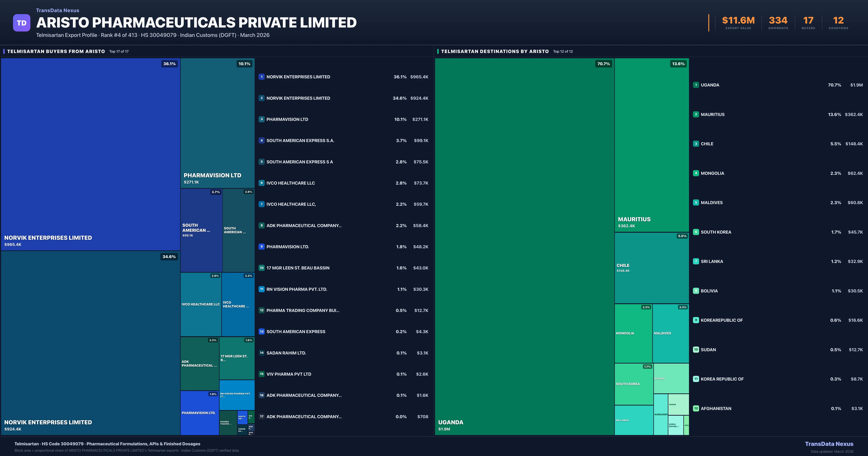
Task: Click the TransData Nexus header link
Action: pyautogui.click(x=58, y=10)
